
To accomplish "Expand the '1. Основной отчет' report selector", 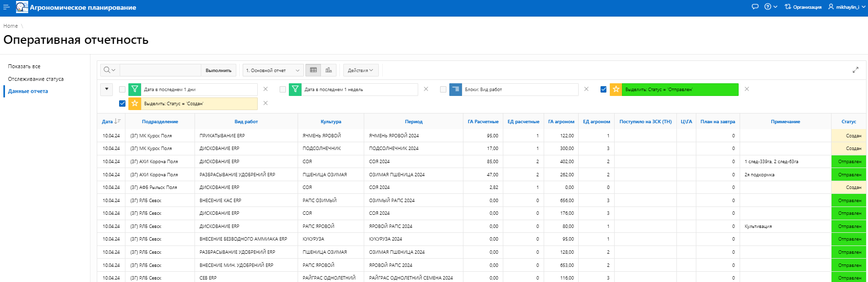I will tap(273, 70).
